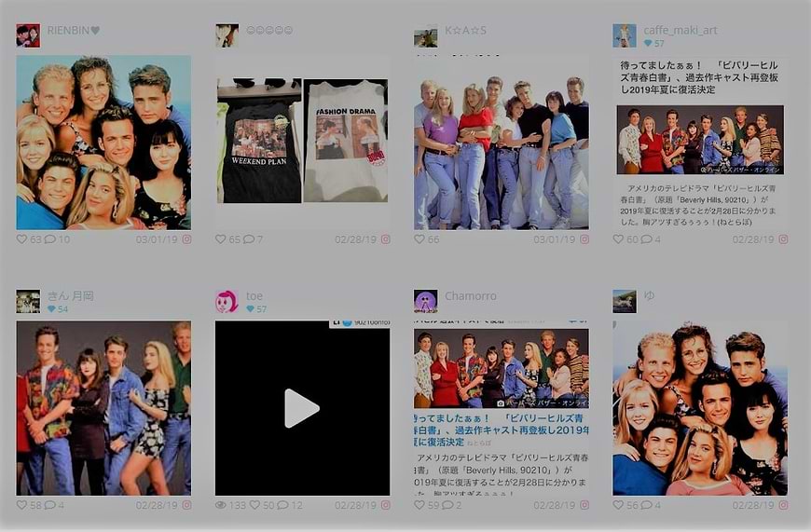Viewport: 811px width, 532px height.
Task: Like K☆A☆S post with heart icon
Action: tap(419, 239)
